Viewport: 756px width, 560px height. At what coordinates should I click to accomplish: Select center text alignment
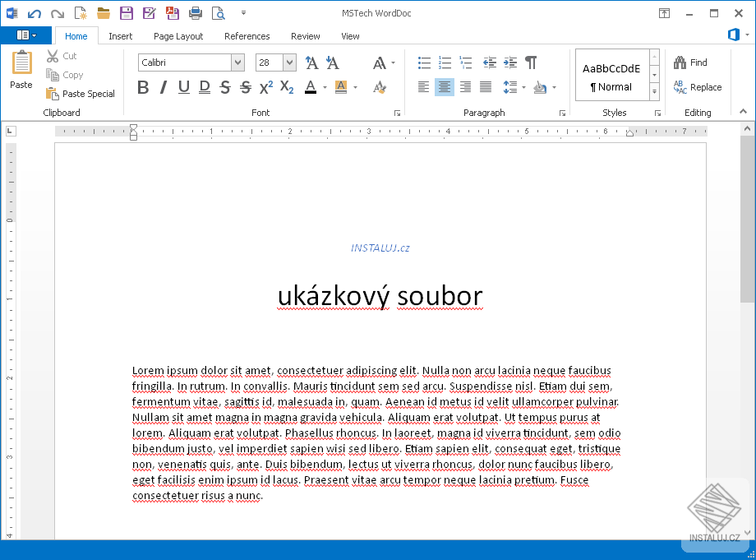point(444,87)
